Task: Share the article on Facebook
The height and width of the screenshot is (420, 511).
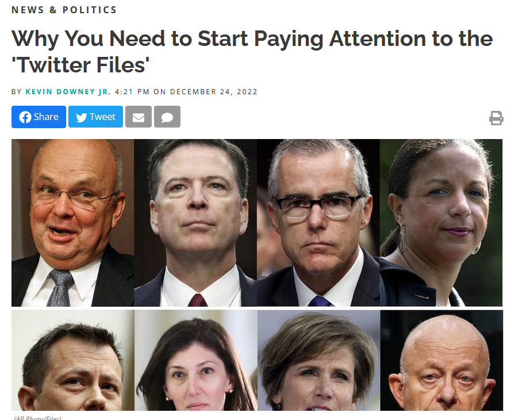Action: (39, 117)
